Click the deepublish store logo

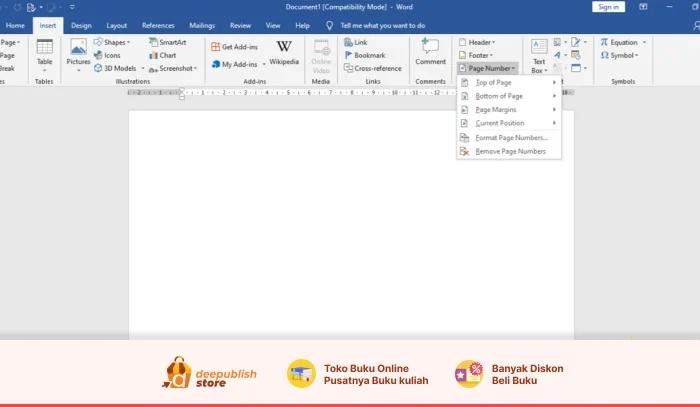coord(209,373)
